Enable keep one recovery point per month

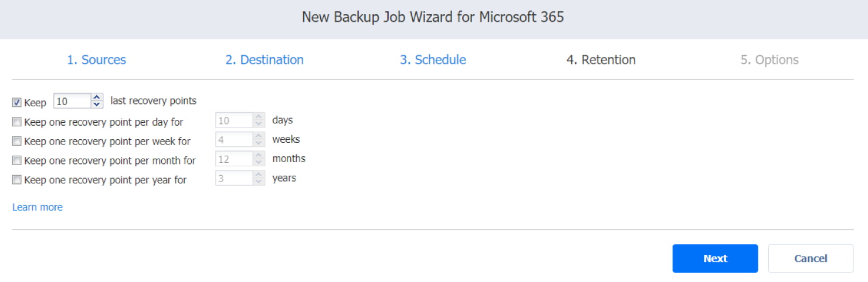pos(17,160)
